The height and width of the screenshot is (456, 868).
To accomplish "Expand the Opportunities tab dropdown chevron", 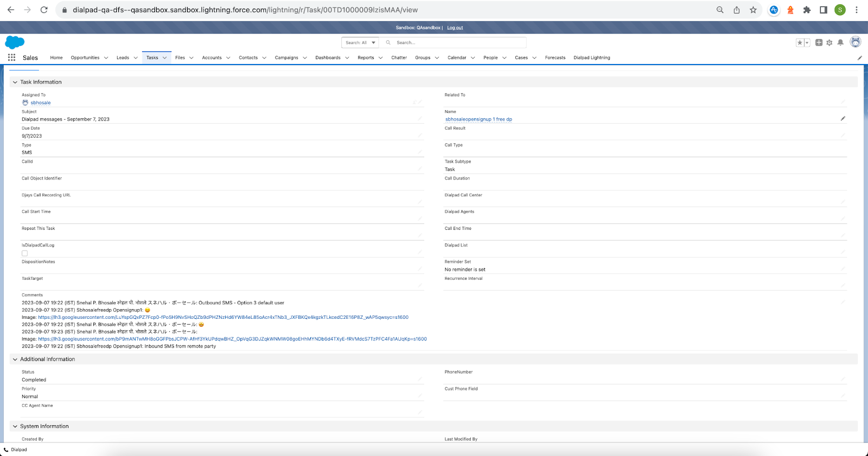I will point(106,58).
